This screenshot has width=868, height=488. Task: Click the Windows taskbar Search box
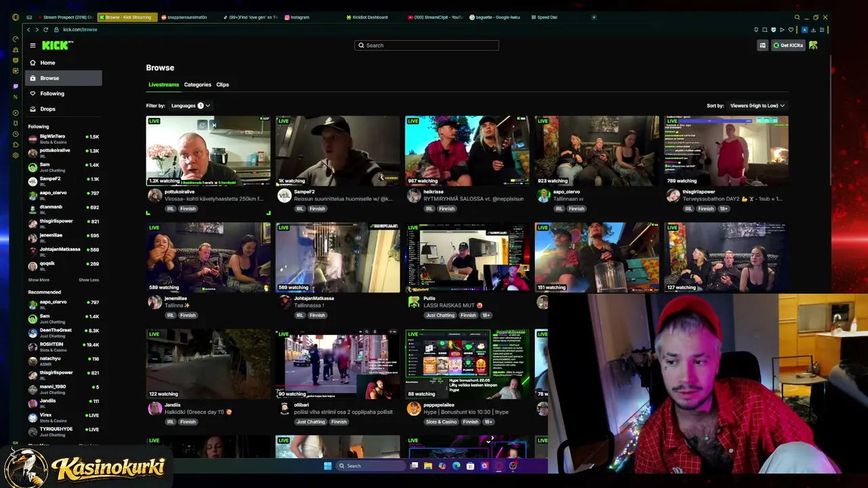tap(372, 466)
